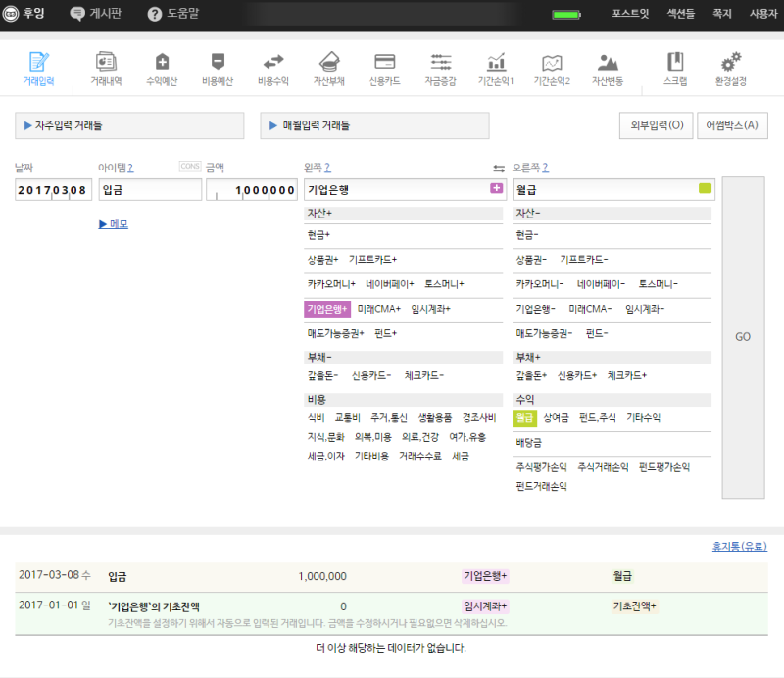Toggle the CONS indicator next to 아이템
The height and width of the screenshot is (678, 784).
click(190, 166)
